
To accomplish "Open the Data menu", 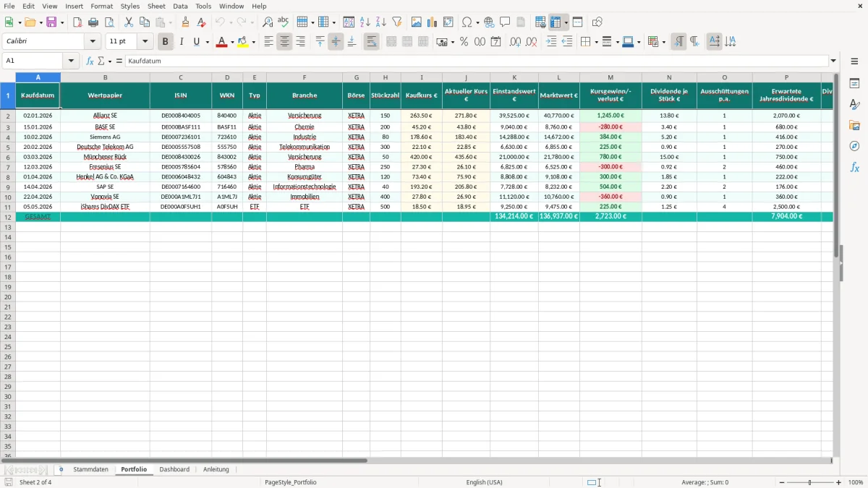I will (180, 6).
